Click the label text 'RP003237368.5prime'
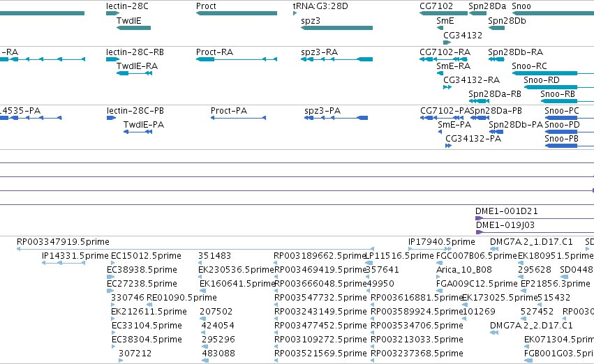This screenshot has height=364, width=594. [417, 354]
